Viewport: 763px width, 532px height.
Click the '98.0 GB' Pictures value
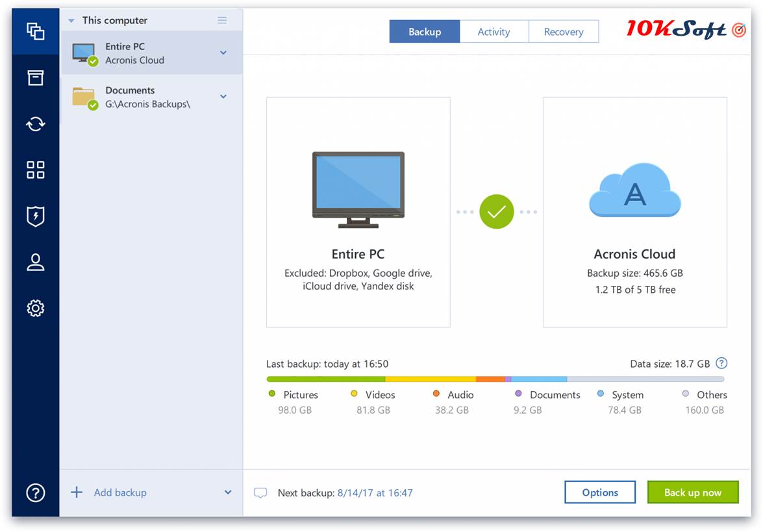(x=295, y=411)
